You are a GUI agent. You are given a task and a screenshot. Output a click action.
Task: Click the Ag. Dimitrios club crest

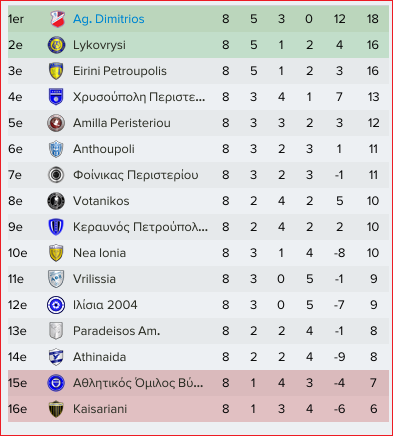tap(56, 19)
